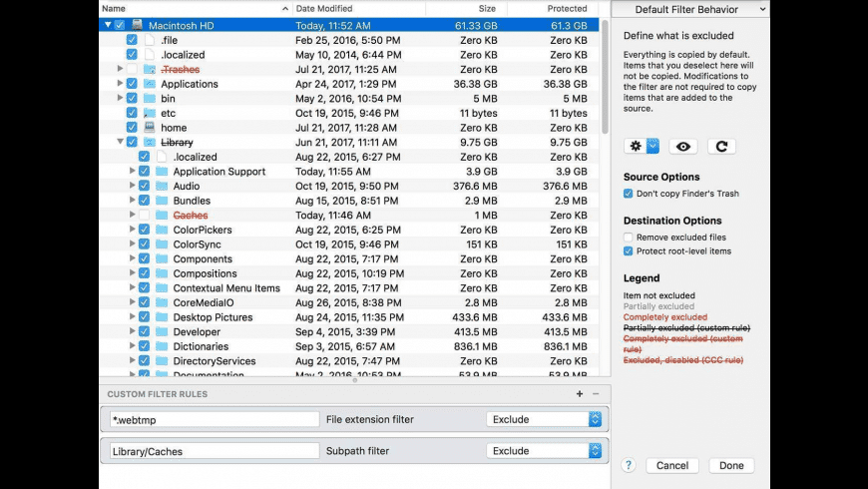This screenshot has height=489, width=868.
Task: Select the ColorPickers folder row
Action: point(349,230)
